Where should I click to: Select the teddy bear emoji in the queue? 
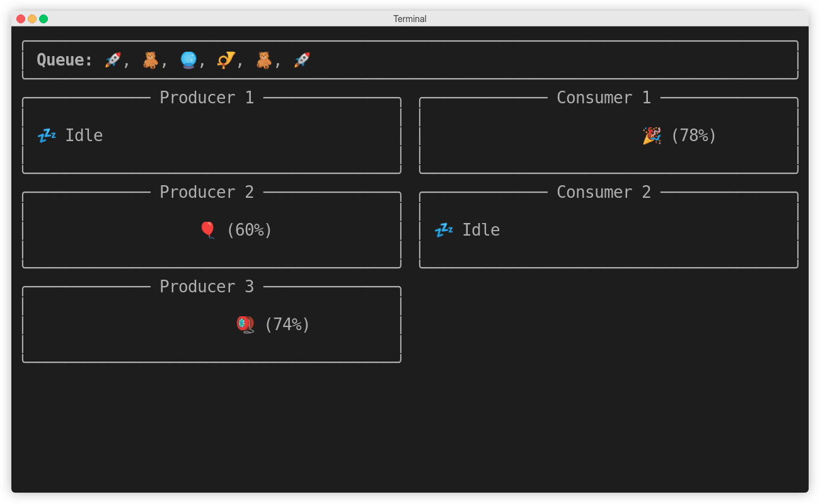151,59
